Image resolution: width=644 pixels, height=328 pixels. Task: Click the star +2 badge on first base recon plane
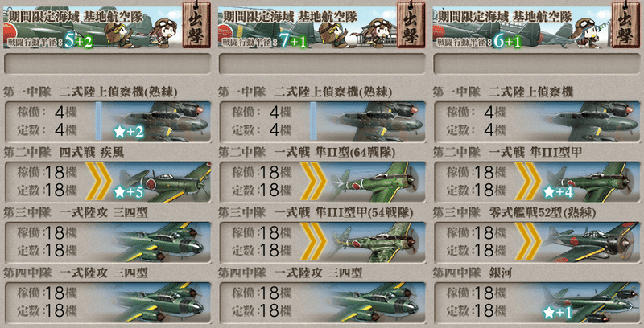[129, 132]
